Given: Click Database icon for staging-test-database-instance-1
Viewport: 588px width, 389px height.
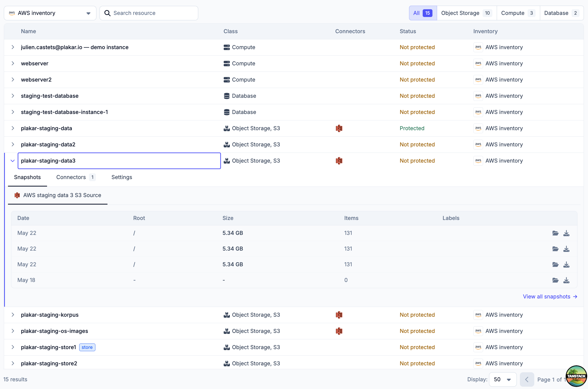Looking at the screenshot, I should 227,112.
